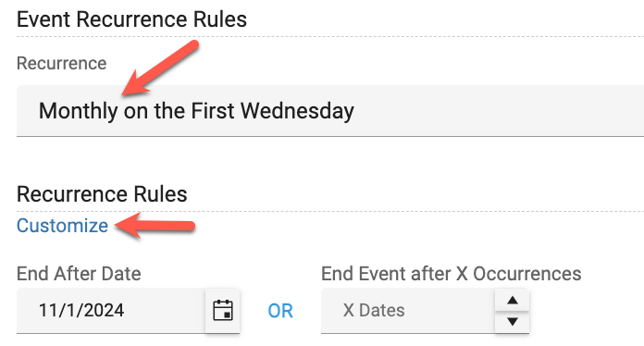The width and height of the screenshot is (644, 346).
Task: Focus the End After Date field showing 11/1/2024
Action: click(x=111, y=311)
